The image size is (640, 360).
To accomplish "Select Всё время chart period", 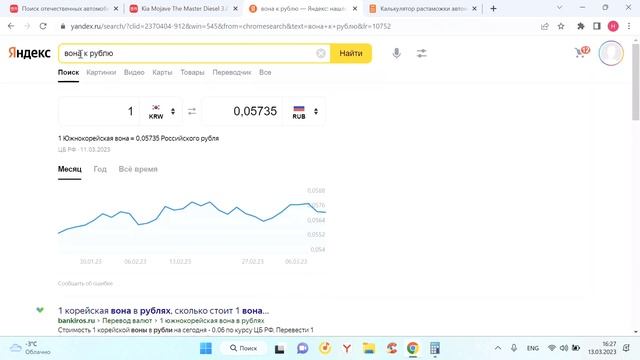I will [138, 169].
